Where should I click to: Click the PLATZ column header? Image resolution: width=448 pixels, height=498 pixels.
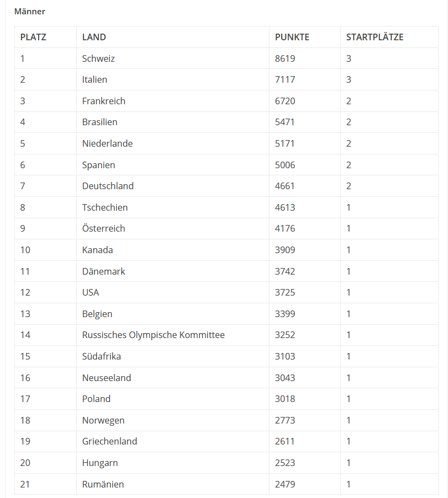pos(33,37)
